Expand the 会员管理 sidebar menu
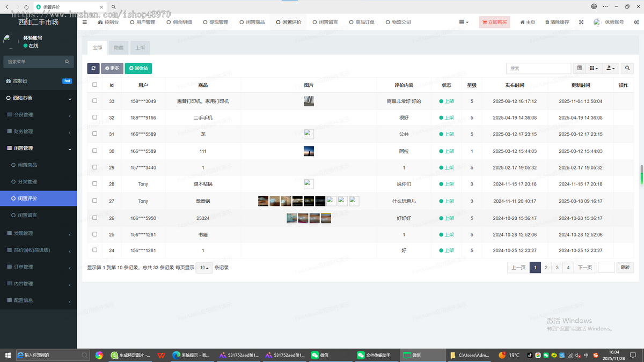The height and width of the screenshot is (362, 644). [x=39, y=115]
